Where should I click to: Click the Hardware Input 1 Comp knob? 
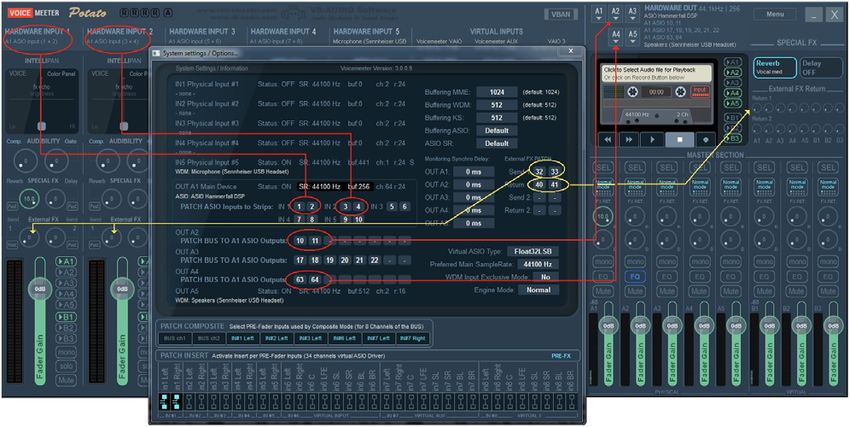23,160
